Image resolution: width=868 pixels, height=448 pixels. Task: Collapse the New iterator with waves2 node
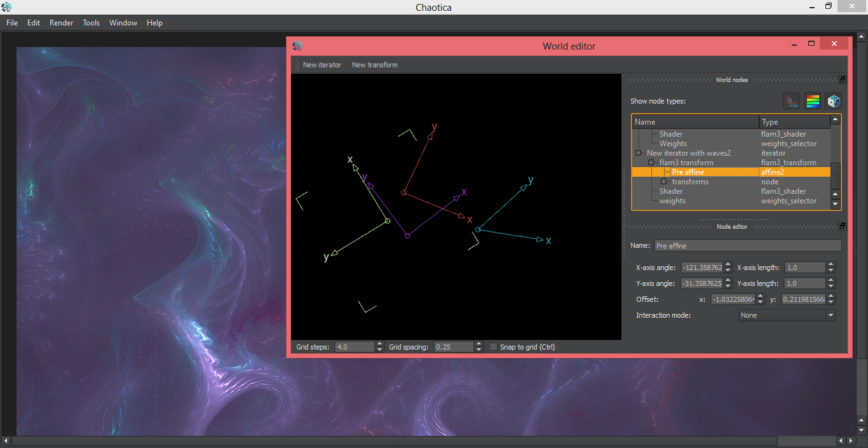pos(639,153)
